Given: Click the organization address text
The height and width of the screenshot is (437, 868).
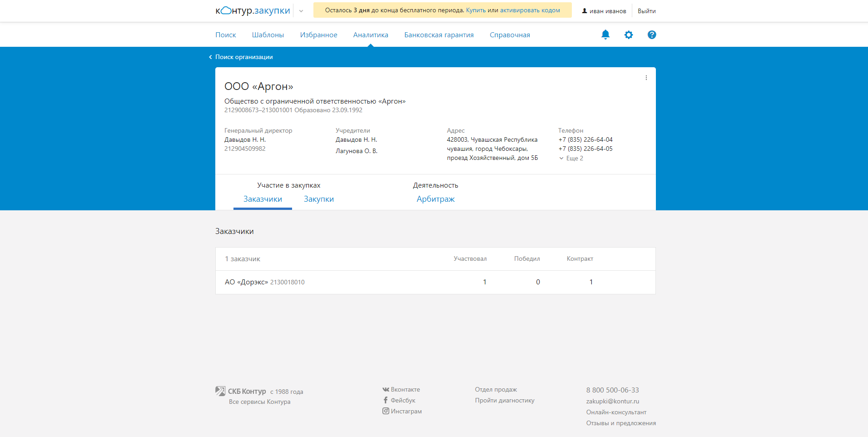Looking at the screenshot, I should (x=492, y=149).
